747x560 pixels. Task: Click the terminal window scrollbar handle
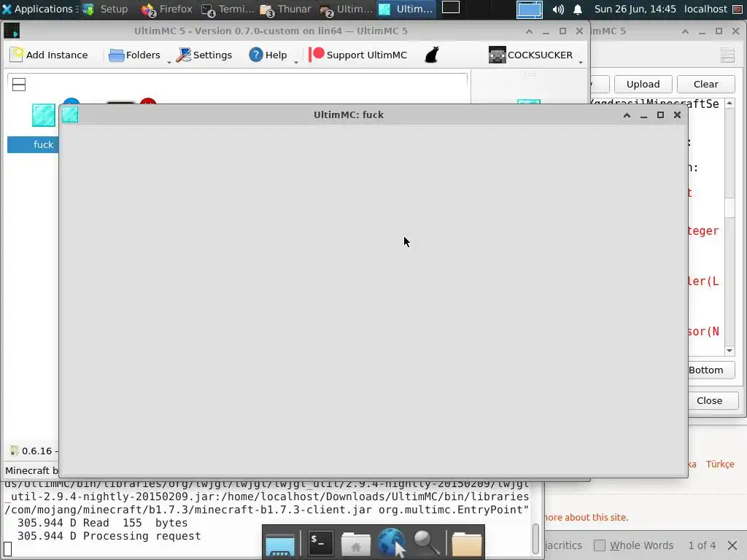(535, 538)
